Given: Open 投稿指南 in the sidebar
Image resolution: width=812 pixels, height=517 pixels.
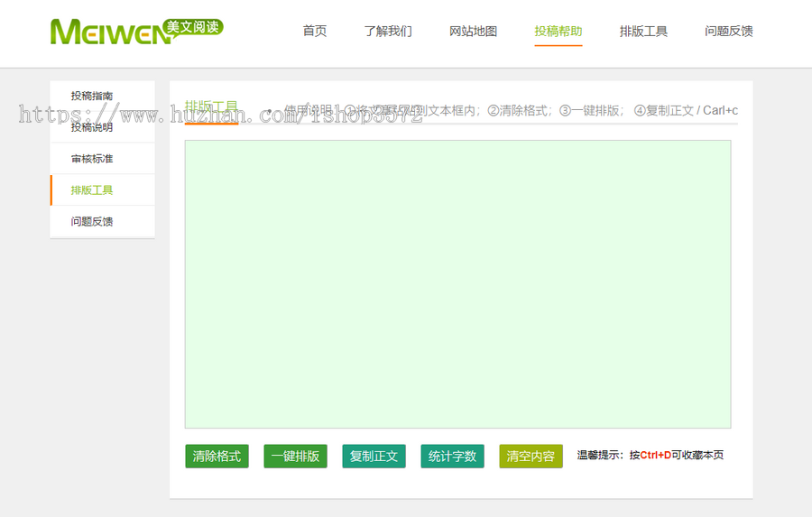Looking at the screenshot, I should tap(103, 96).
